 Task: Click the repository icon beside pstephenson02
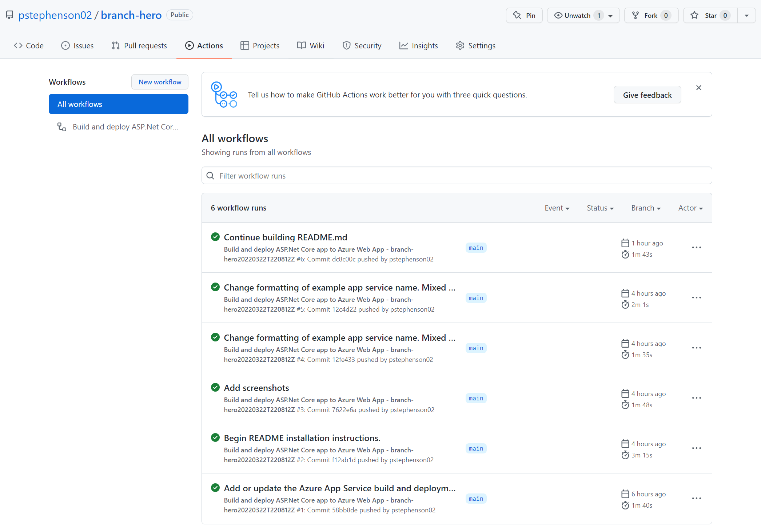click(x=9, y=15)
